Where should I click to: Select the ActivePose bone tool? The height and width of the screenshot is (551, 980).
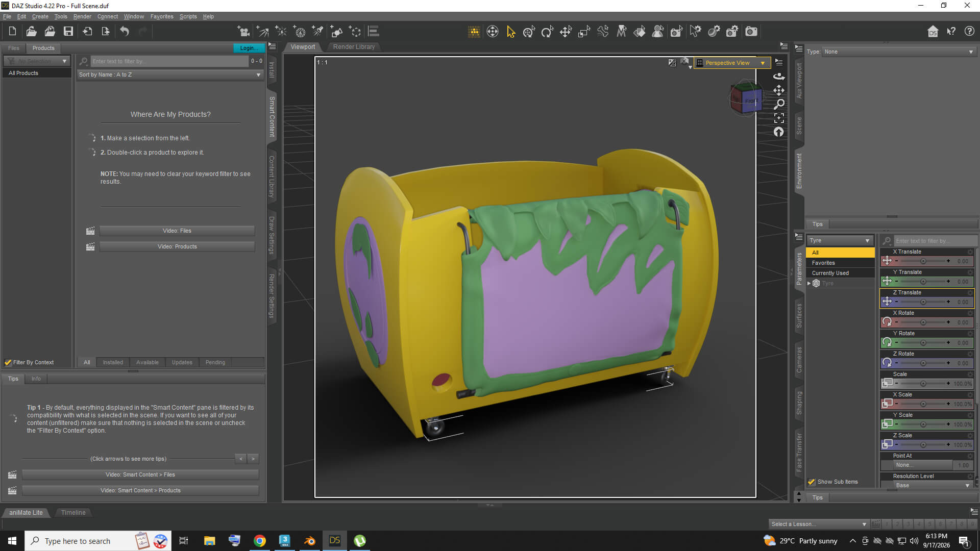602,32
